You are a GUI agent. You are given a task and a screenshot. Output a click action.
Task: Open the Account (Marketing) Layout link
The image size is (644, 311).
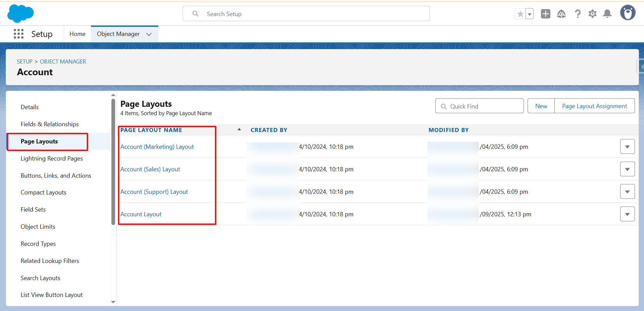[x=157, y=147]
